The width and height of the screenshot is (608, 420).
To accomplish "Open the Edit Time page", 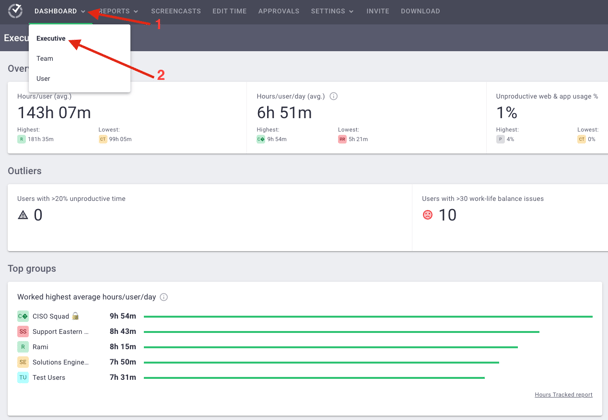I will tap(229, 11).
